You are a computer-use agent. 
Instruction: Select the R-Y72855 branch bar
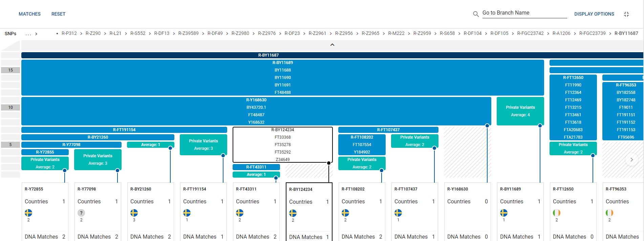(45, 152)
